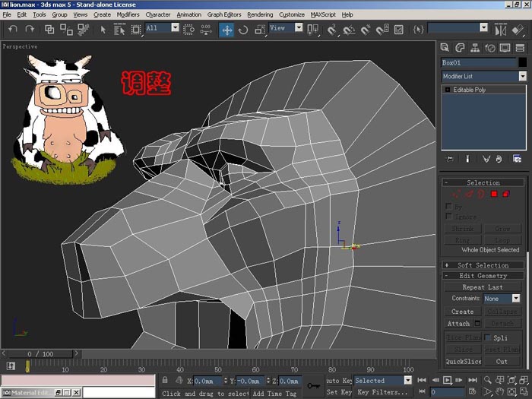Select Element sub-object level icon
Image resolution: width=532 pixels, height=399 pixels.
pos(506,194)
